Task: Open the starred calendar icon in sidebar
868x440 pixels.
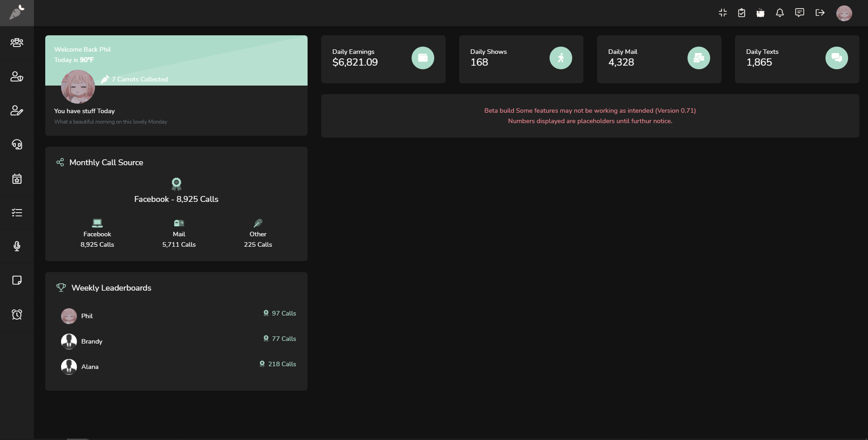Action: [x=17, y=179]
